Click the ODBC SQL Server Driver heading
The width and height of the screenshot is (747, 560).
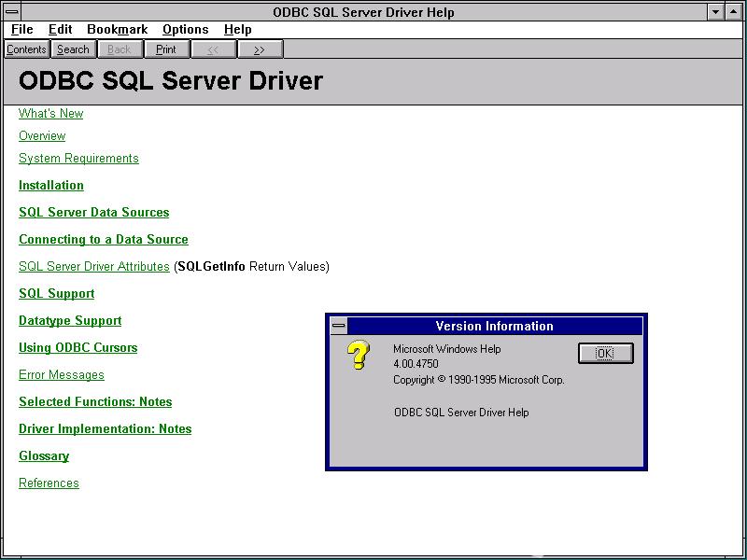point(171,80)
